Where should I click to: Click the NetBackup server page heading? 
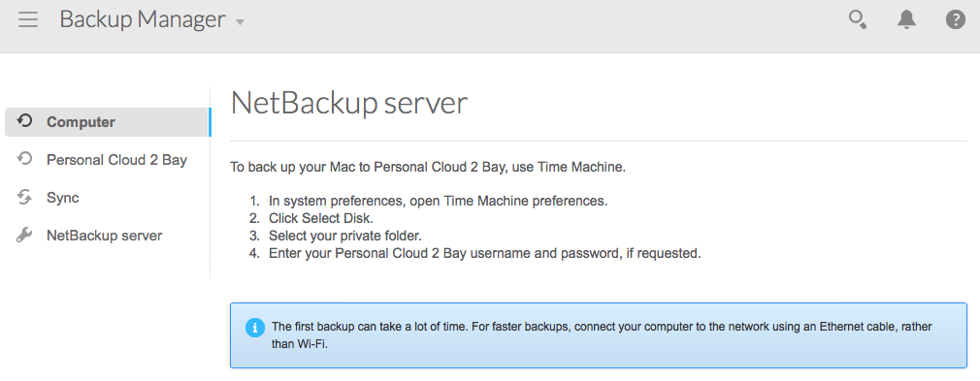point(348,104)
